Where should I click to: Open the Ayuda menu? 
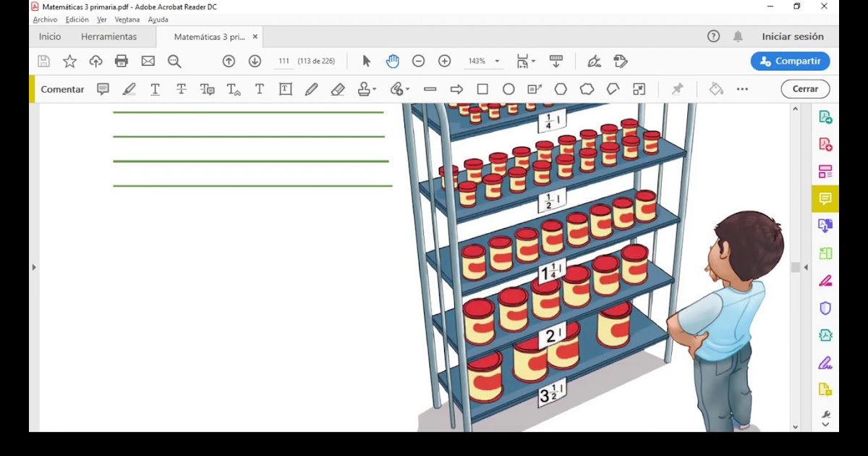[158, 20]
